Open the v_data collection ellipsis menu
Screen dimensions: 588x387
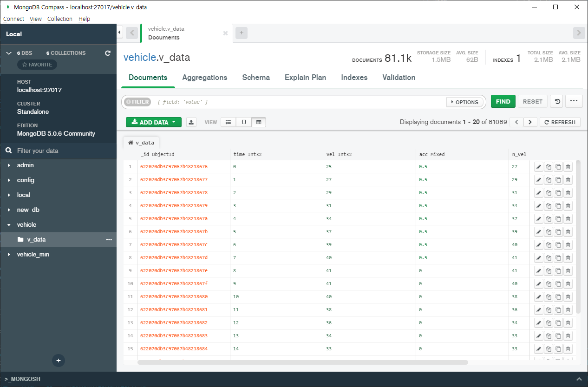(x=109, y=240)
